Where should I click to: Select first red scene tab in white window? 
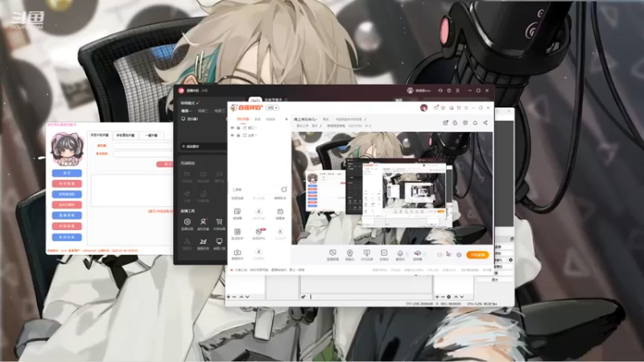point(243,119)
